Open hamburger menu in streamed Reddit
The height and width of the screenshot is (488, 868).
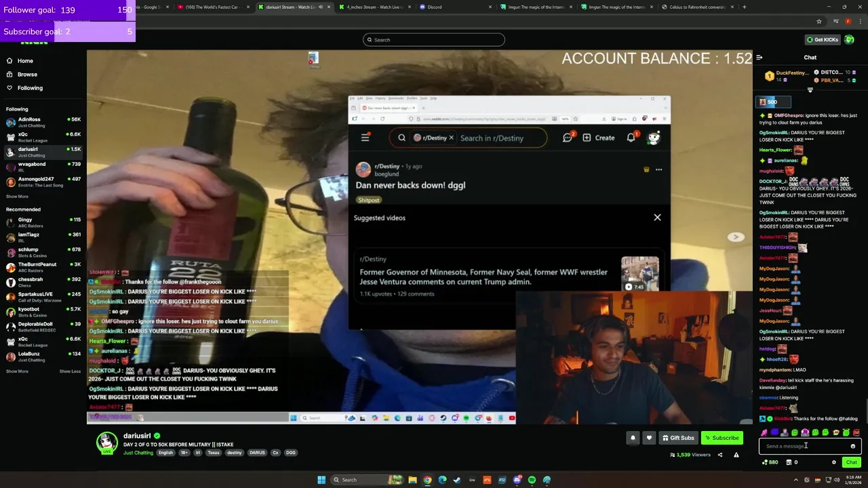click(365, 138)
